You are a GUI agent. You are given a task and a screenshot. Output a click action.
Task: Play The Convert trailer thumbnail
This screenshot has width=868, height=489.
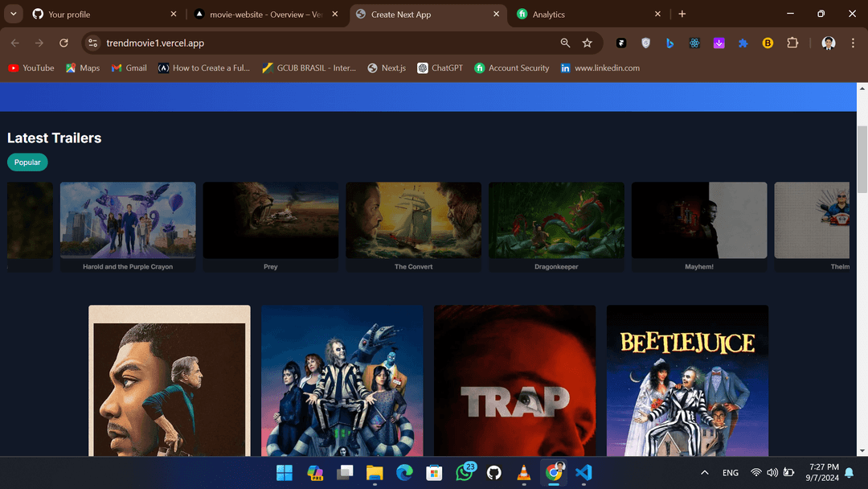414,220
